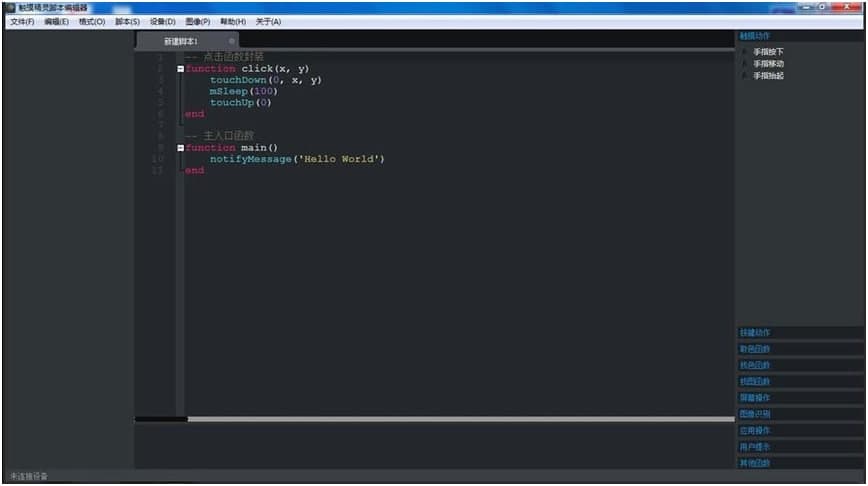
Task: Collapse the 触摸动作 panel header
Action: (800, 36)
